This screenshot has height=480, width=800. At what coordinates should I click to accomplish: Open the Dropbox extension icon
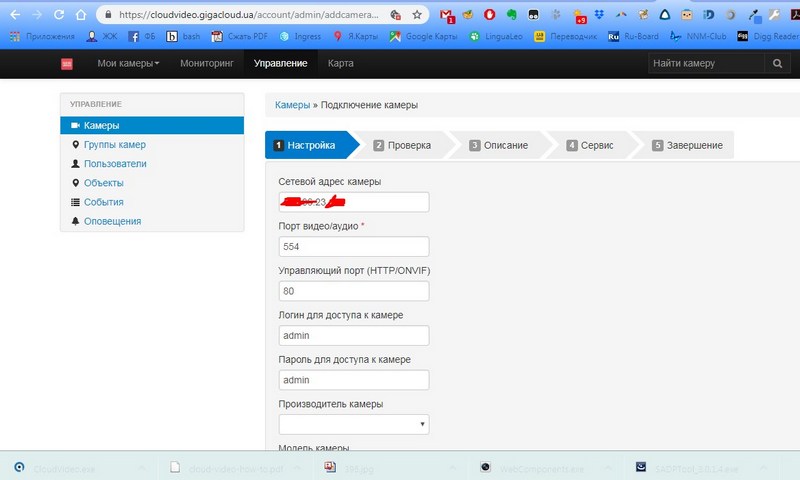coord(599,15)
